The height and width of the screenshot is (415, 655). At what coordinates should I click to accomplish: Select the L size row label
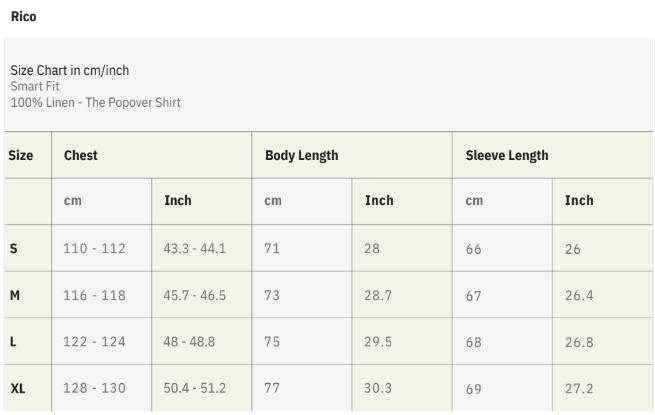pos(13,341)
